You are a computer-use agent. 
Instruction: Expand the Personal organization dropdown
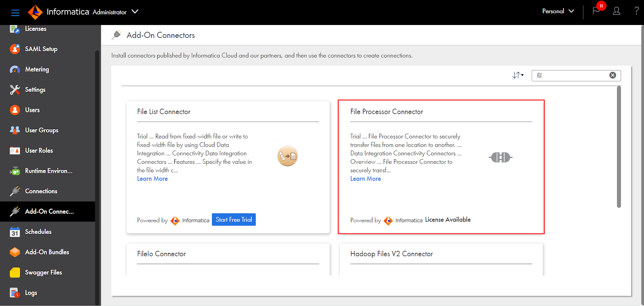[558, 11]
